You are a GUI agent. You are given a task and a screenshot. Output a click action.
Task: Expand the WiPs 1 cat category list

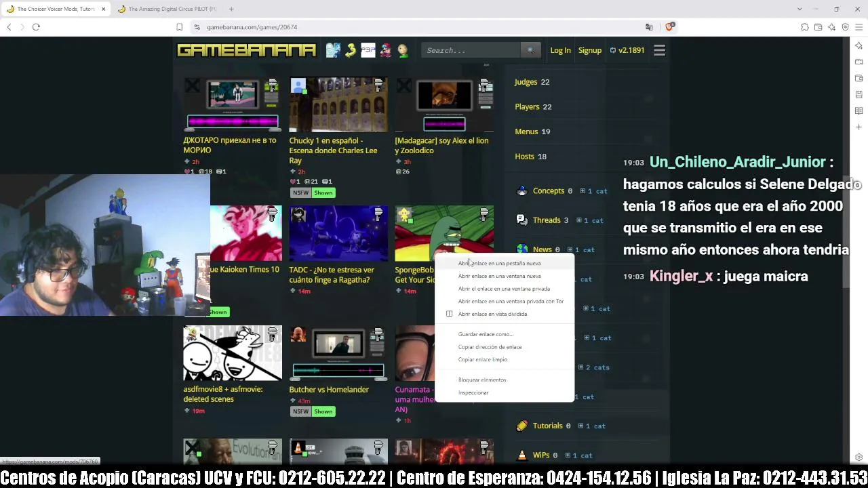[578, 455]
